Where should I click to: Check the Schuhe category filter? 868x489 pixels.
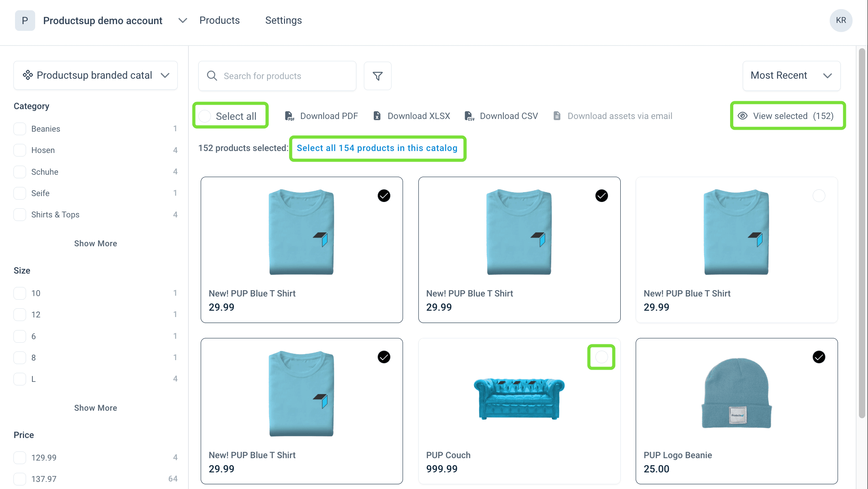pyautogui.click(x=20, y=172)
